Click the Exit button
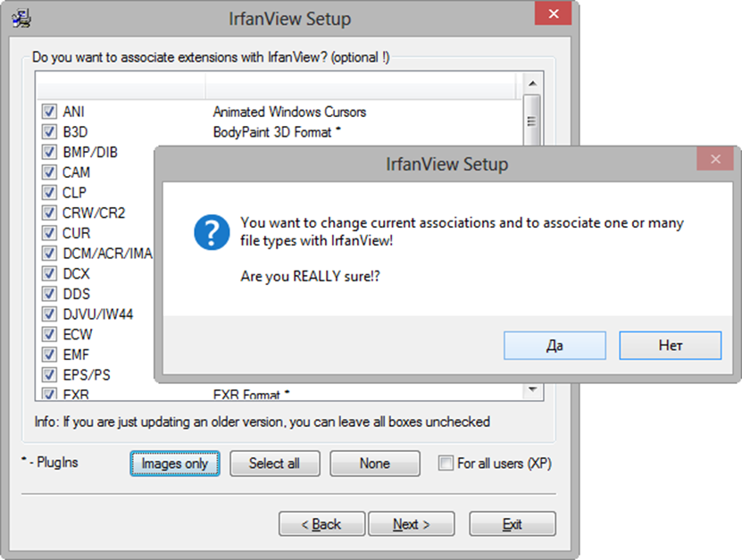Image resolution: width=742 pixels, height=560 pixels. (513, 523)
